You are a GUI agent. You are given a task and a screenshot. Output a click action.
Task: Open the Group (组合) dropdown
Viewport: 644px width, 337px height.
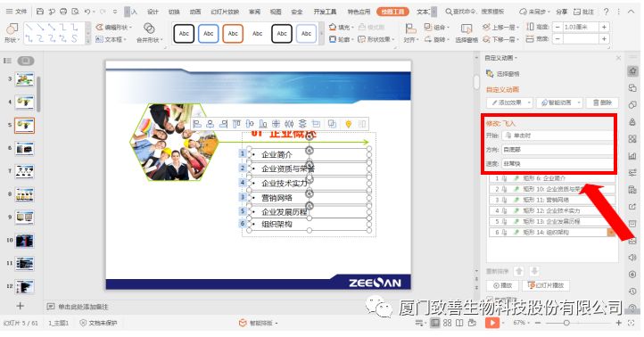[436, 27]
